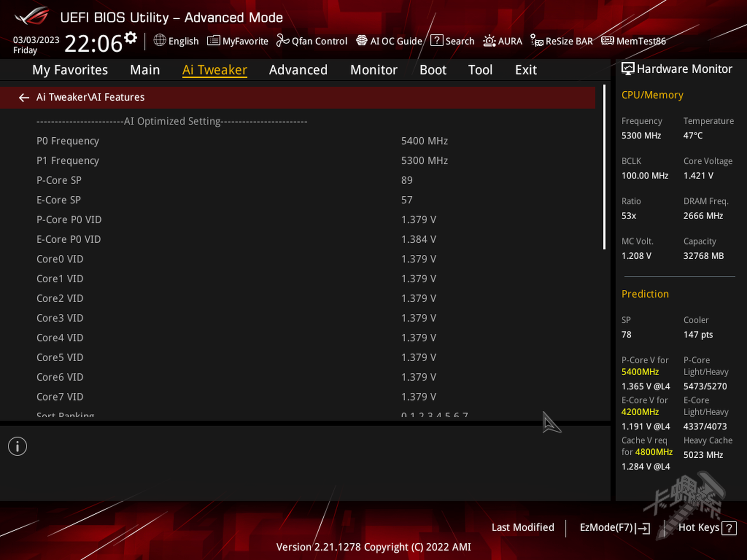Image resolution: width=747 pixels, height=560 pixels.
Task: Click the yellow 5400MHz P-Core label
Action: tap(640, 372)
